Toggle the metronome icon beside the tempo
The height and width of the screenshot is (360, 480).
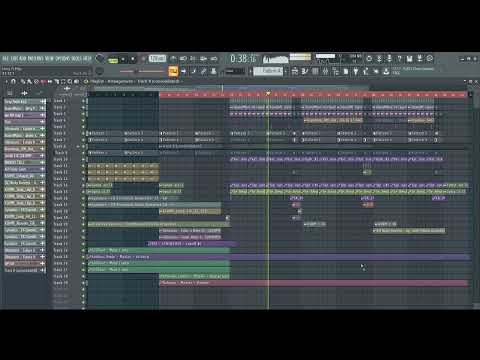[173, 59]
